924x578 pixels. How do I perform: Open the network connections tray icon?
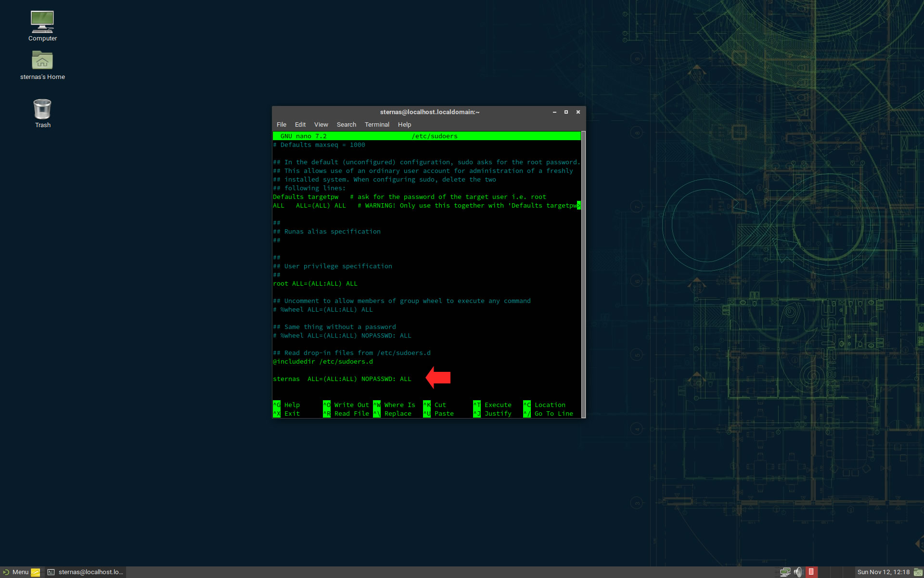coord(785,572)
